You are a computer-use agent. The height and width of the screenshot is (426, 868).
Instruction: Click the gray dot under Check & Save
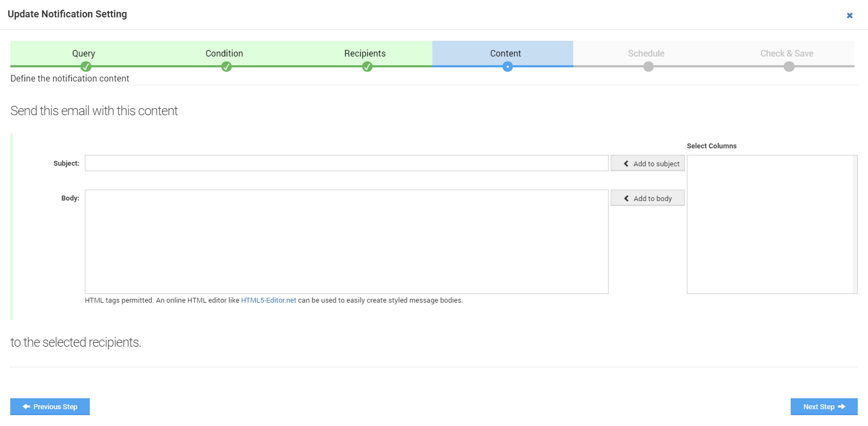coord(789,67)
